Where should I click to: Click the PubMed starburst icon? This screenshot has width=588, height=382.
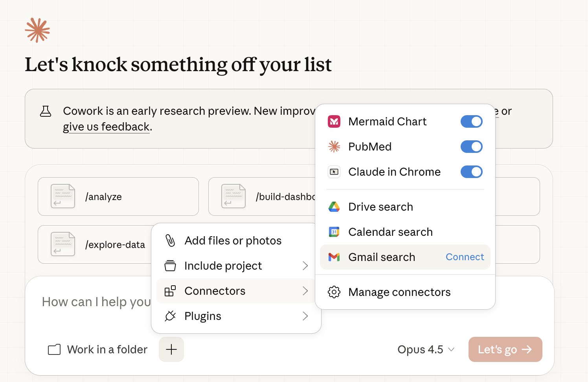coord(334,147)
